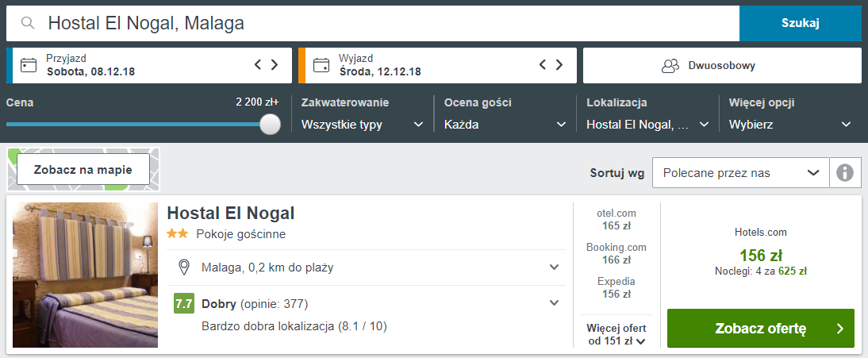Click the '2 200 zł+' price value
The image size is (868, 358).
257,102
